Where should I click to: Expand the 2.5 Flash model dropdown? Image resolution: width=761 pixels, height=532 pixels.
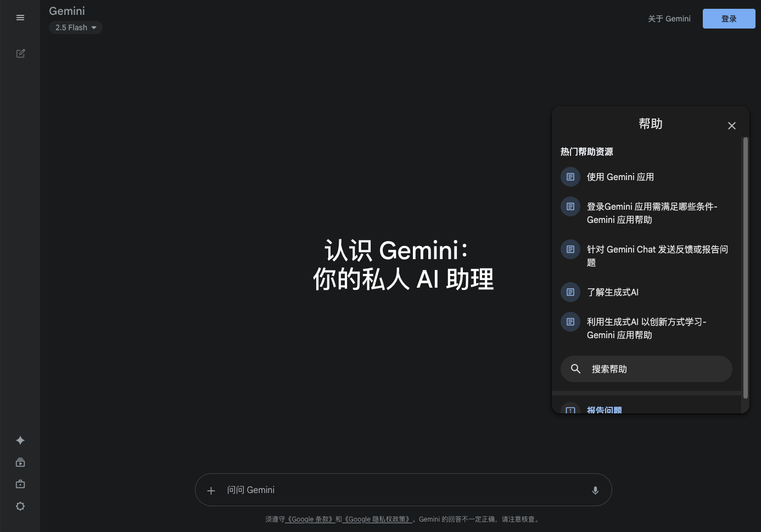click(76, 27)
